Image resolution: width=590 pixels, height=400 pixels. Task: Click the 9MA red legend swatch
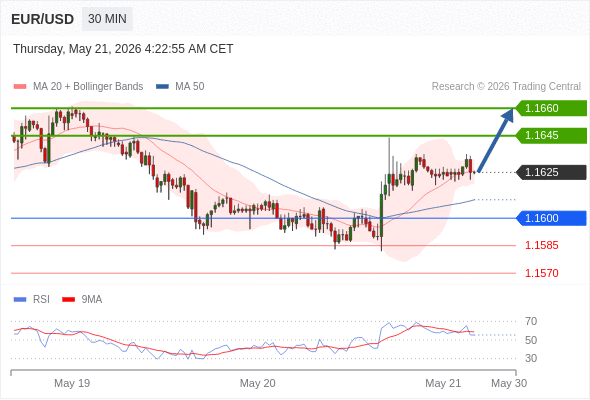[68, 300]
